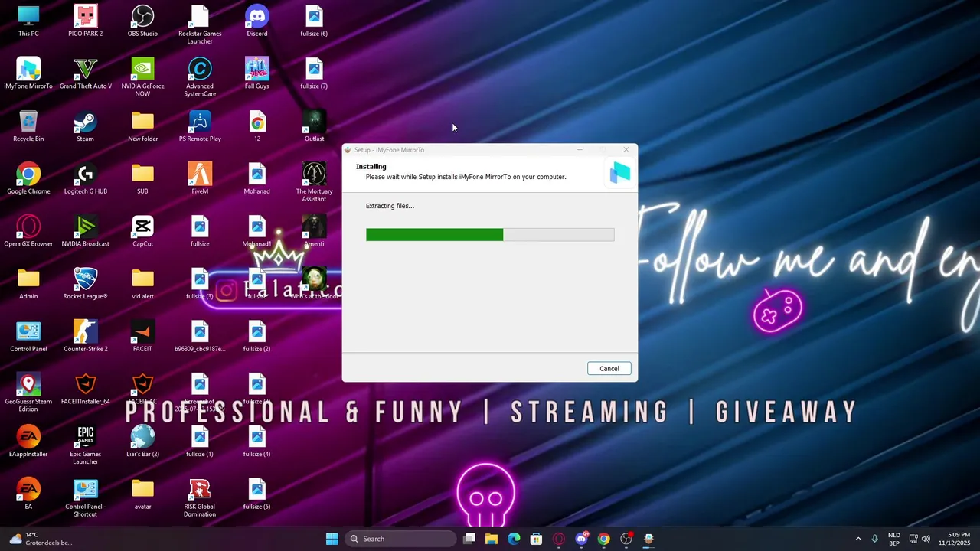Select the Discord desktop shortcut
This screenshot has height=551, width=980.
pyautogui.click(x=257, y=21)
